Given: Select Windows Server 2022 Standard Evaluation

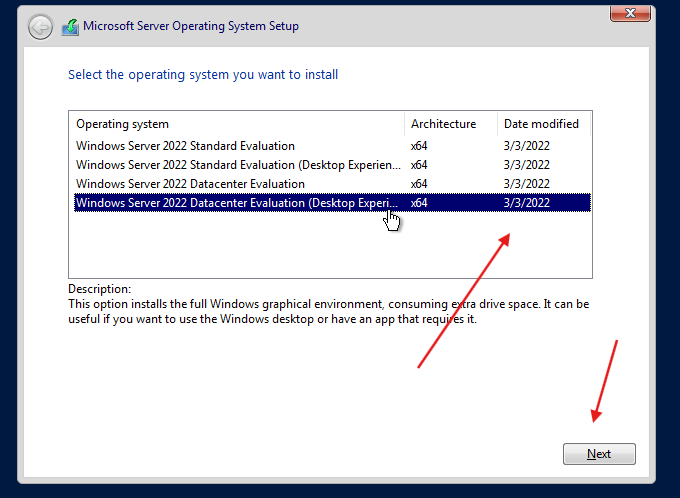Looking at the screenshot, I should point(185,146).
